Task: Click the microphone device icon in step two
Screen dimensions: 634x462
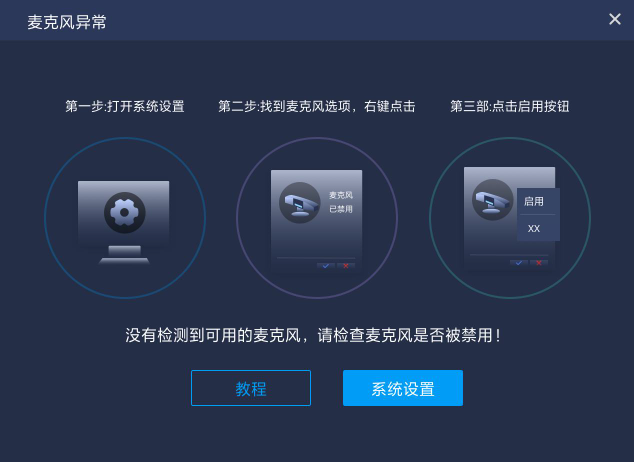Action: (x=300, y=203)
